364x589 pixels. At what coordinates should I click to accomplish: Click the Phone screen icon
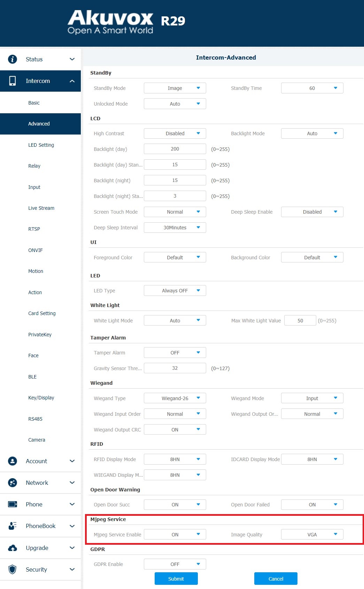[x=13, y=504]
